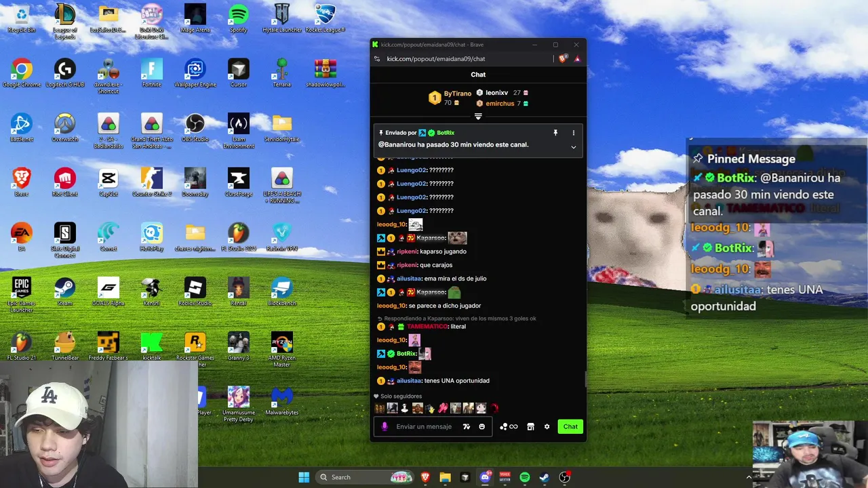Collapse the gift leaderboard via center arrow

tap(478, 117)
